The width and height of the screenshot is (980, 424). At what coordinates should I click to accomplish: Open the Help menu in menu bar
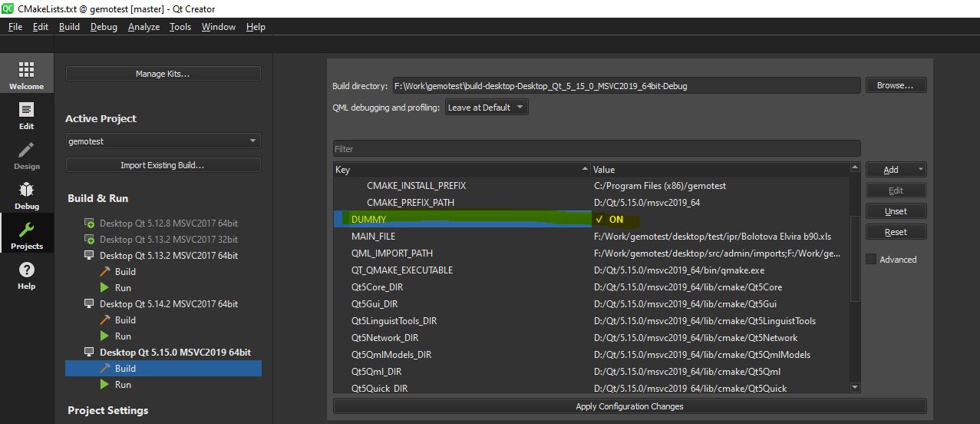[x=256, y=26]
